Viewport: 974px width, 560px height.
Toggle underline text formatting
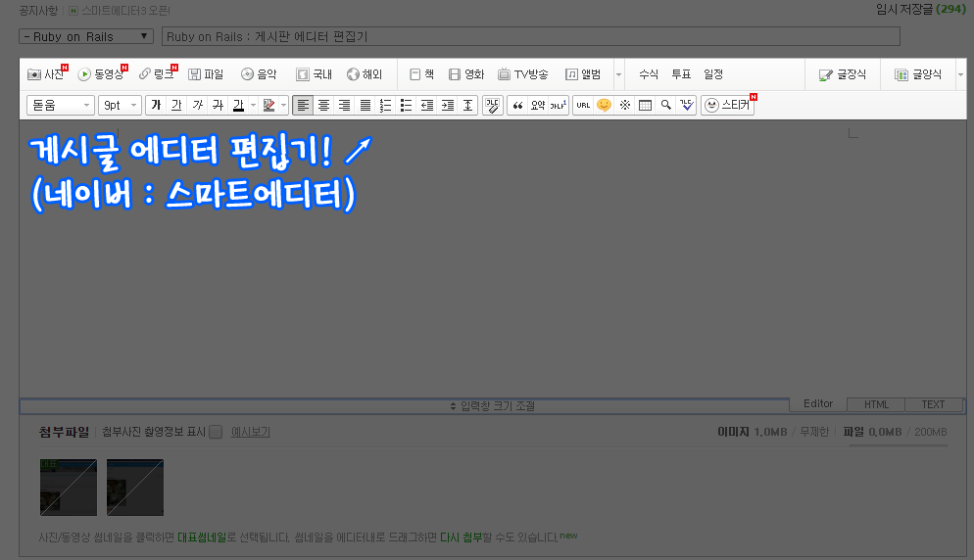176,105
